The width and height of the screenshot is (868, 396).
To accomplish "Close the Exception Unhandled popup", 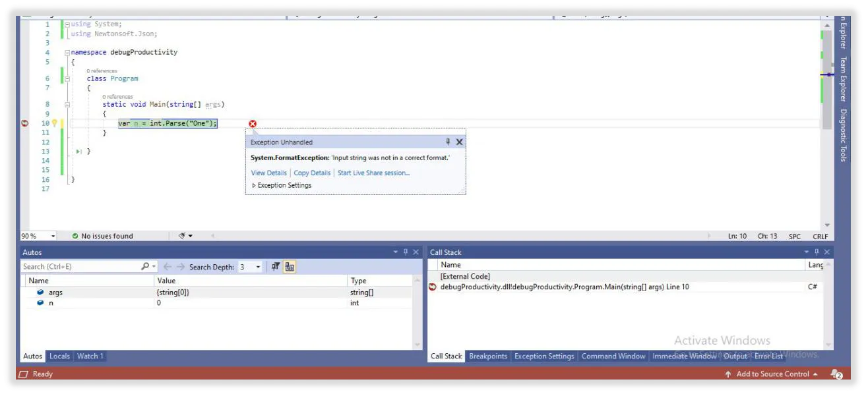I will 460,142.
